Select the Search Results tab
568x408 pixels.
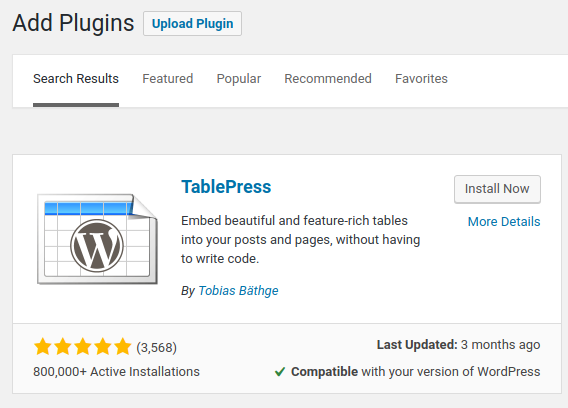76,79
